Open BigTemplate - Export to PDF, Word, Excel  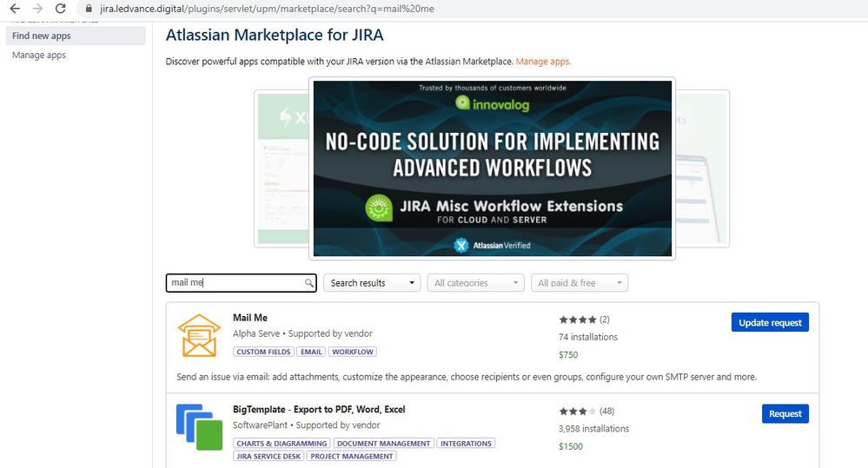coord(319,409)
